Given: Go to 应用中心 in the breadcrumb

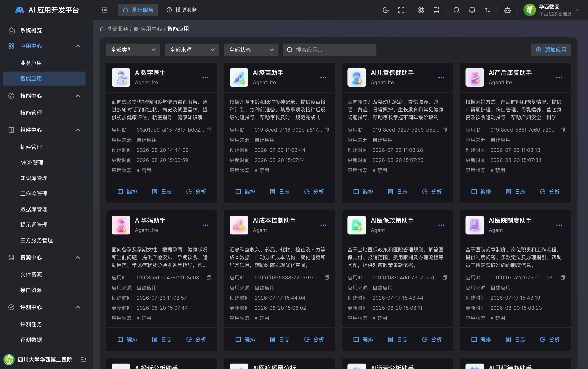Looking at the screenshot, I should tap(148, 29).
